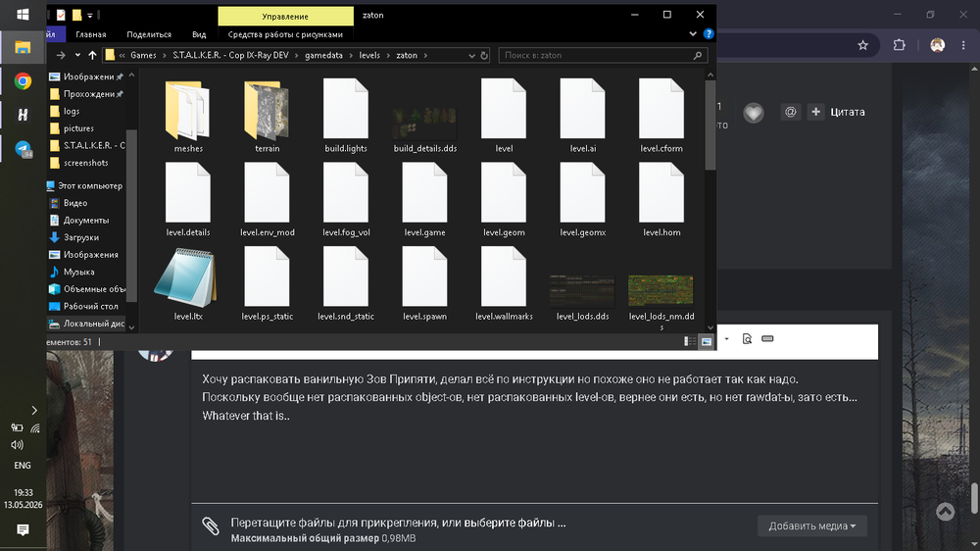980x551 pixels.
Task: Select pictures in the navigation pane
Action: click(x=78, y=128)
